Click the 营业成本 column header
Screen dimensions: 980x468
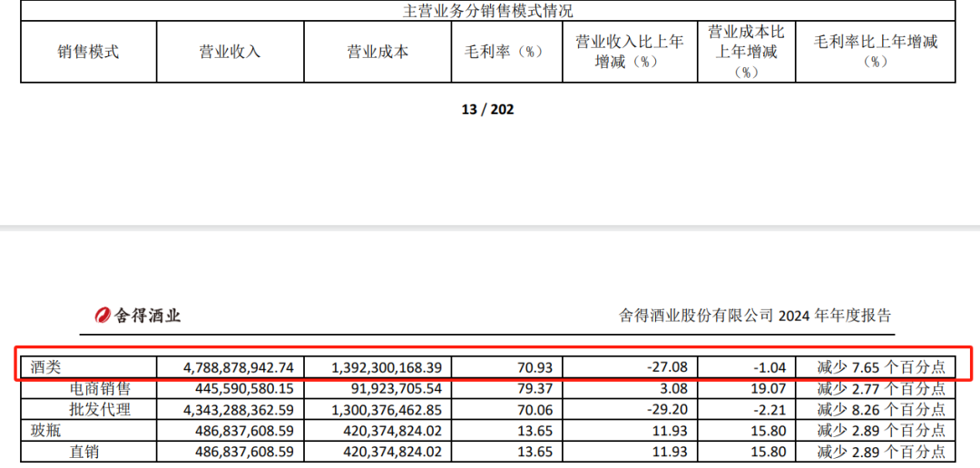pos(378,52)
